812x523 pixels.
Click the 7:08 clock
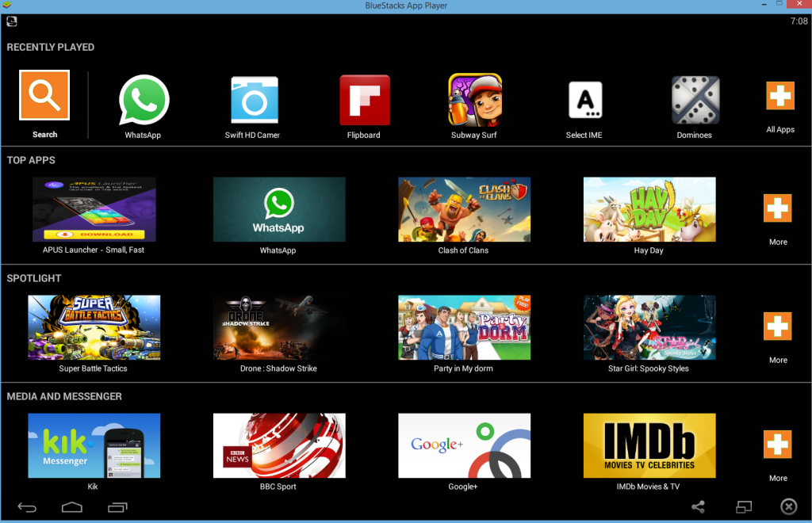tap(799, 21)
